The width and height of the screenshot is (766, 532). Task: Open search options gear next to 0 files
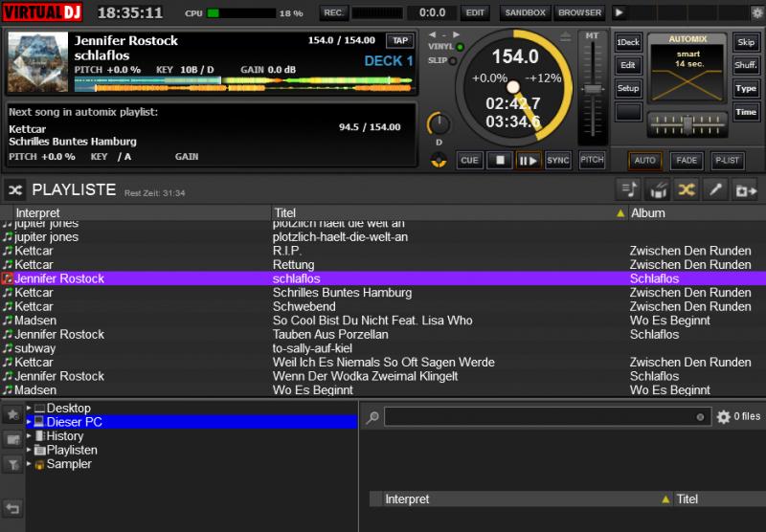pyautogui.click(x=723, y=417)
